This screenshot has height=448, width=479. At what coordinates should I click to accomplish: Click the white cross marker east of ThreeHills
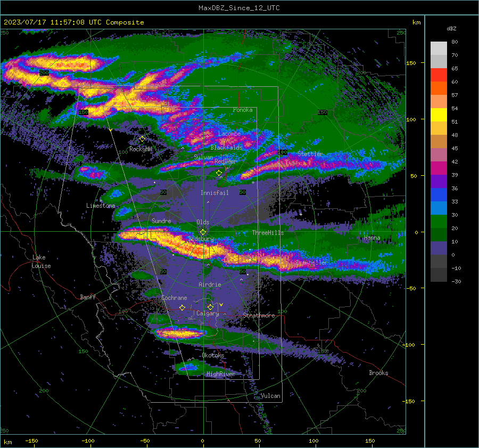(x=301, y=214)
